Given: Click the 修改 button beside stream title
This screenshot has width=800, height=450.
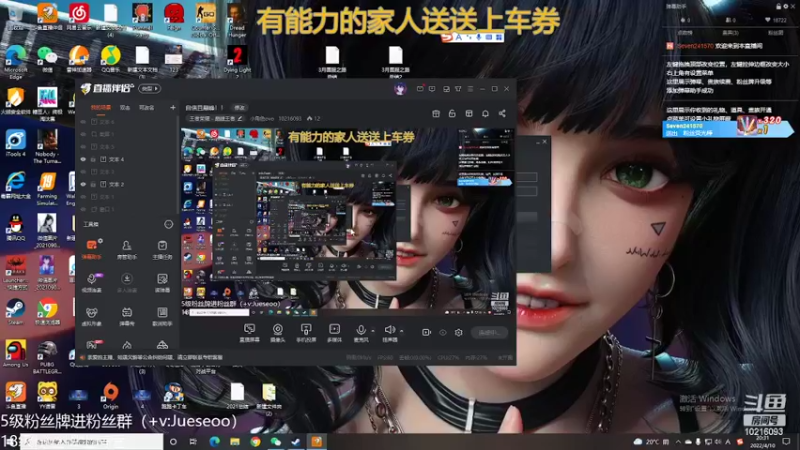Looking at the screenshot, I should pyautogui.click(x=239, y=108).
